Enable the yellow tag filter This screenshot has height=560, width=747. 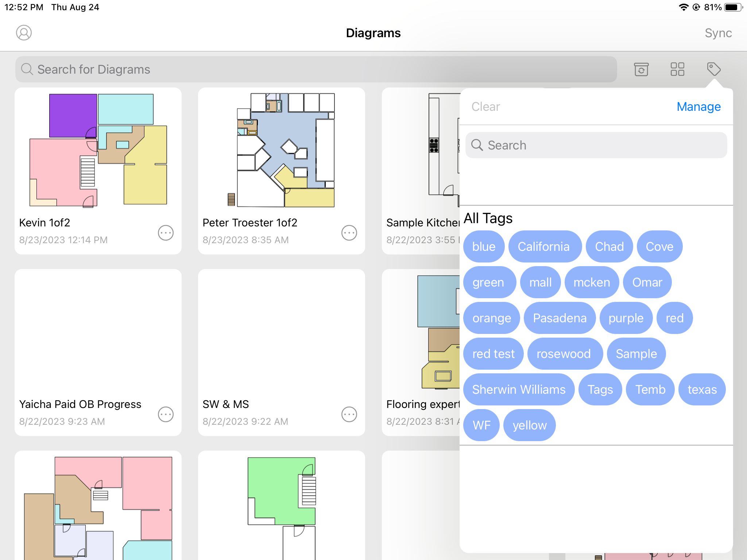[x=529, y=425]
